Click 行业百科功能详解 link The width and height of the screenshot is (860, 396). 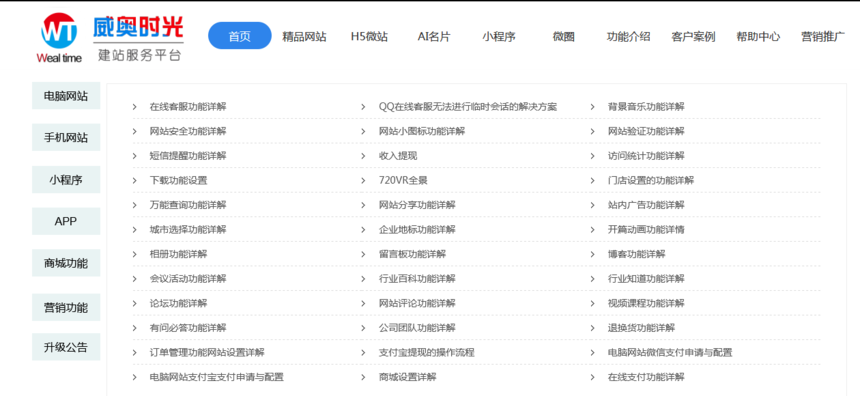coord(417,279)
